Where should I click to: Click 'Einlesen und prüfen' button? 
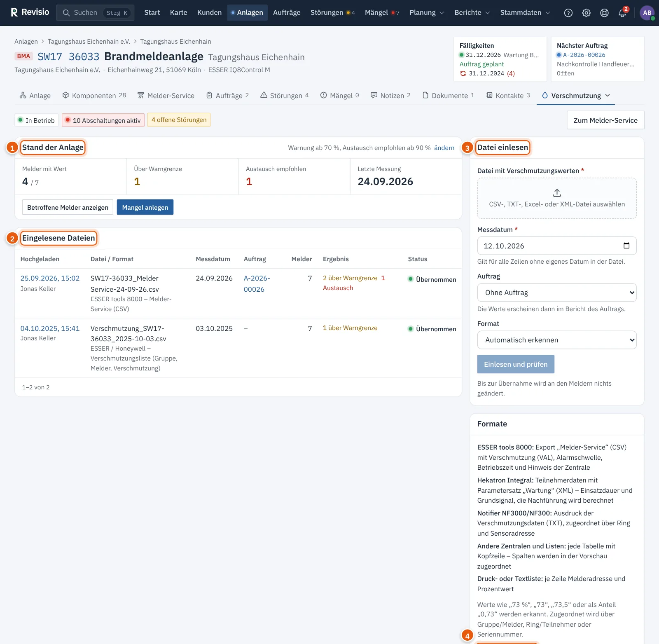point(516,364)
